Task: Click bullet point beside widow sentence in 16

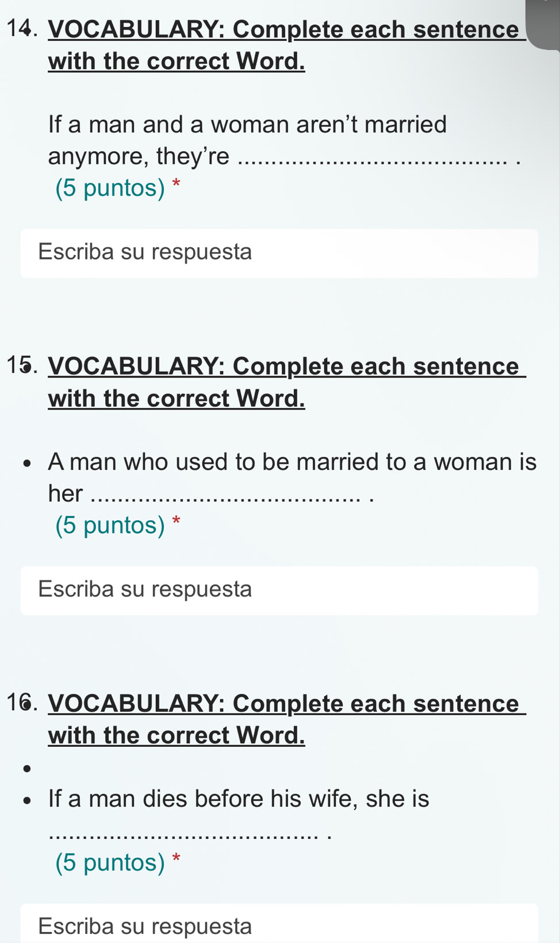Action: (x=27, y=800)
